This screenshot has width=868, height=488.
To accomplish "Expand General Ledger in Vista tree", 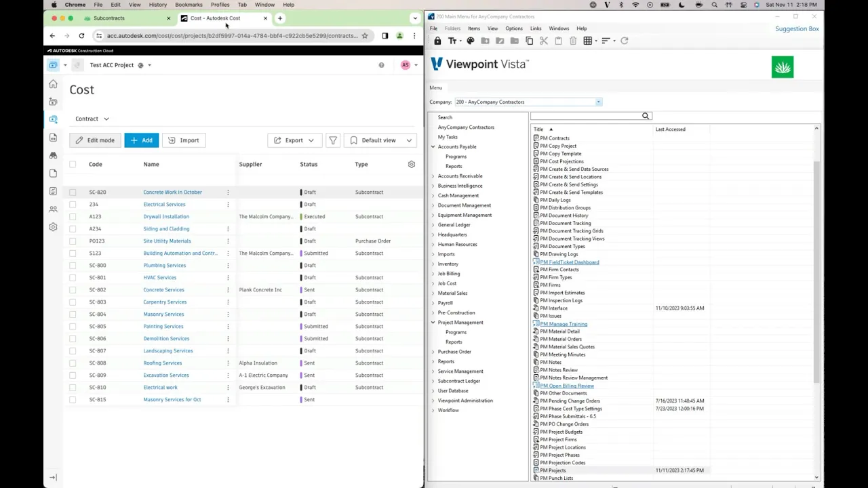I will 433,224.
